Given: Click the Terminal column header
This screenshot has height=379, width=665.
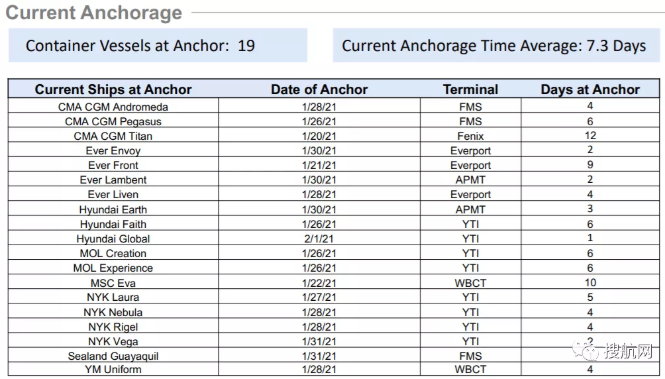Looking at the screenshot, I should click(x=470, y=89).
